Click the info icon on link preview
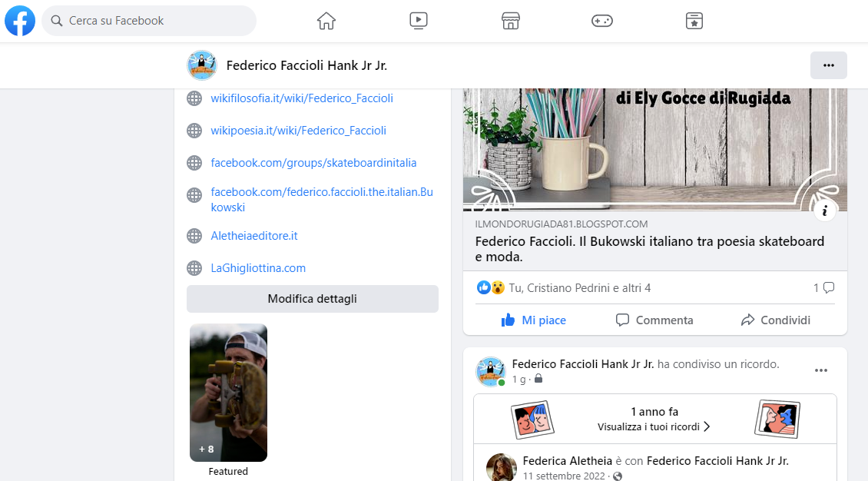The image size is (868, 481). (x=824, y=211)
